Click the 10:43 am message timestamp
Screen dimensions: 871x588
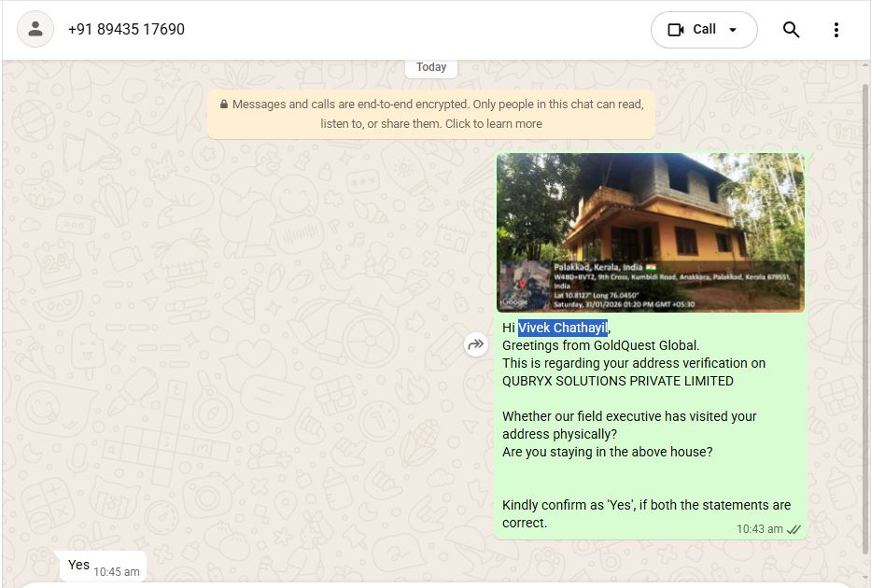tap(759, 529)
